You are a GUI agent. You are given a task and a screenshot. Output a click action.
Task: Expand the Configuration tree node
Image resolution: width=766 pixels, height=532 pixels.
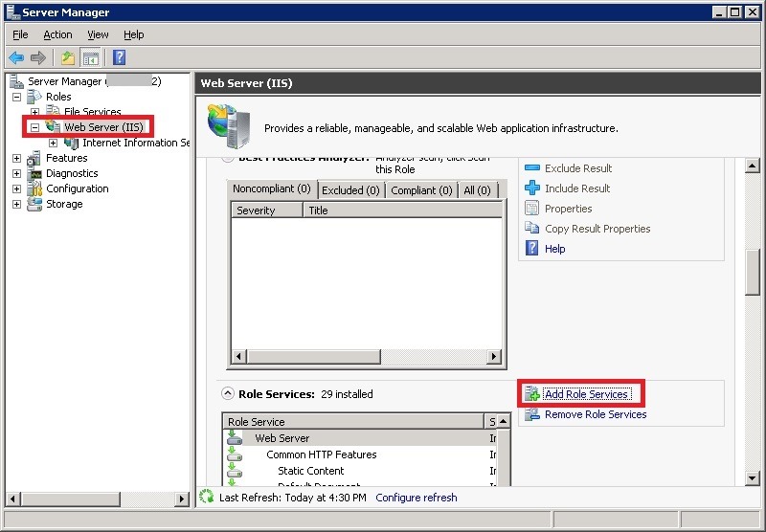(16, 188)
